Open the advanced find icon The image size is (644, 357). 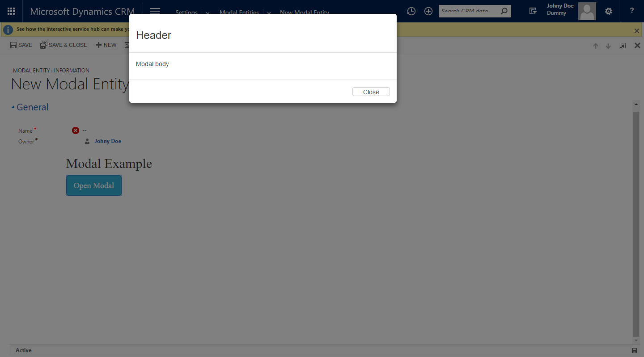click(533, 11)
